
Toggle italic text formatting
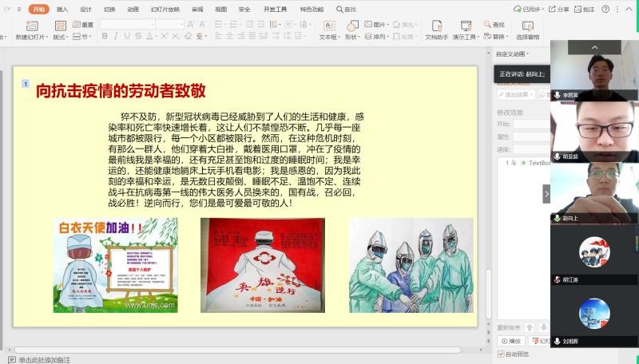pyautogui.click(x=116, y=37)
